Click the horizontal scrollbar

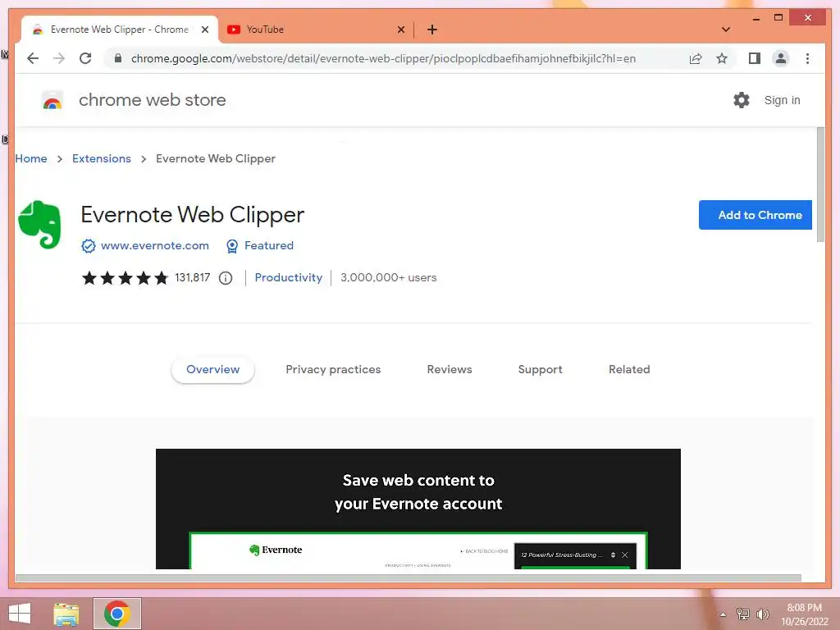click(409, 578)
